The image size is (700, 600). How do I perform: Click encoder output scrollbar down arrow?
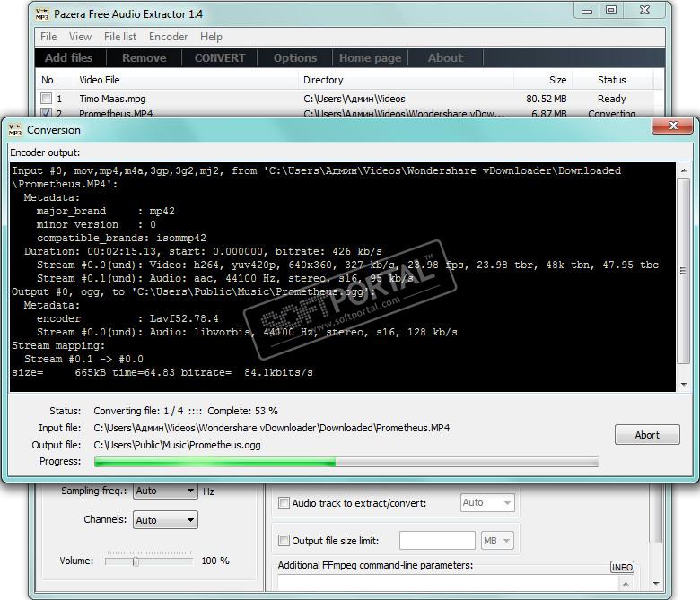tap(684, 385)
